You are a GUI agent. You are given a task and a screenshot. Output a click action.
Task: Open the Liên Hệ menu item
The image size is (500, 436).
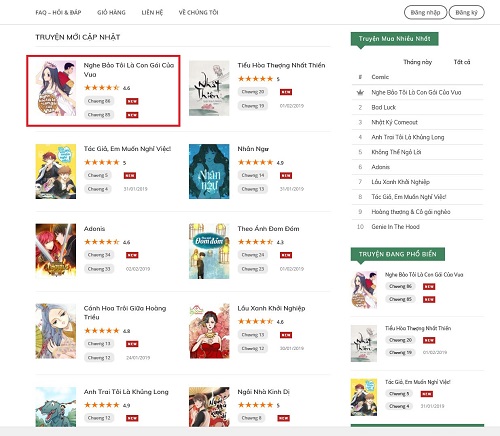(x=152, y=13)
